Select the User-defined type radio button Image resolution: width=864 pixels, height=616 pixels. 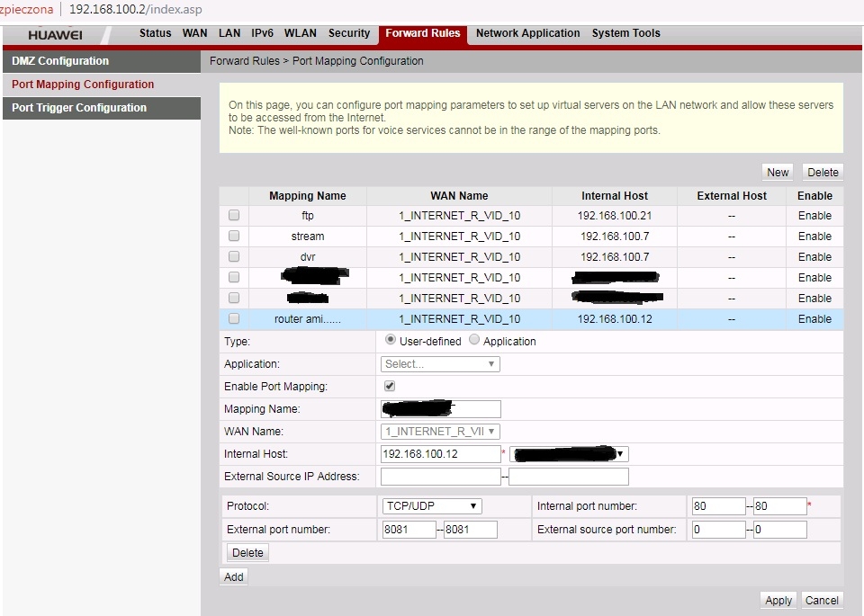390,340
